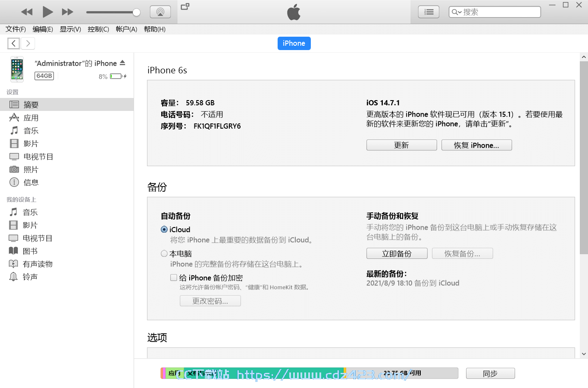This screenshot has width=588, height=388.
Task: Click the 恢复备份... restore backup button
Action: (x=462, y=253)
